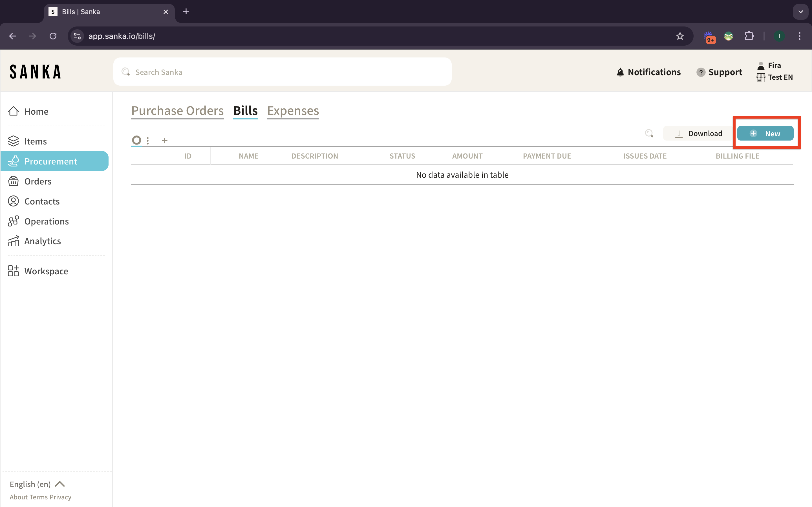This screenshot has height=507, width=812.
Task: Click the Home icon in sidebar
Action: point(14,111)
